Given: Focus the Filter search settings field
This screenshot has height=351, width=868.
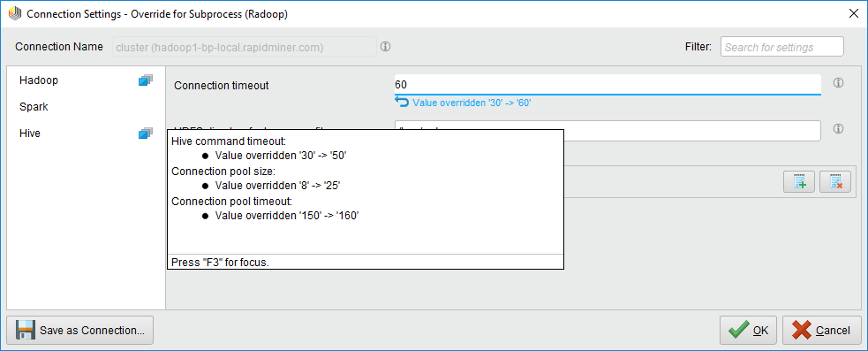Looking at the screenshot, I should (781, 47).
